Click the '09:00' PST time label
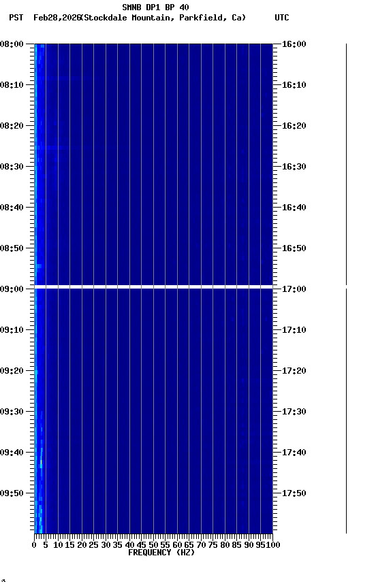Image resolution: width=376 pixels, height=588 pixels. coord(12,289)
